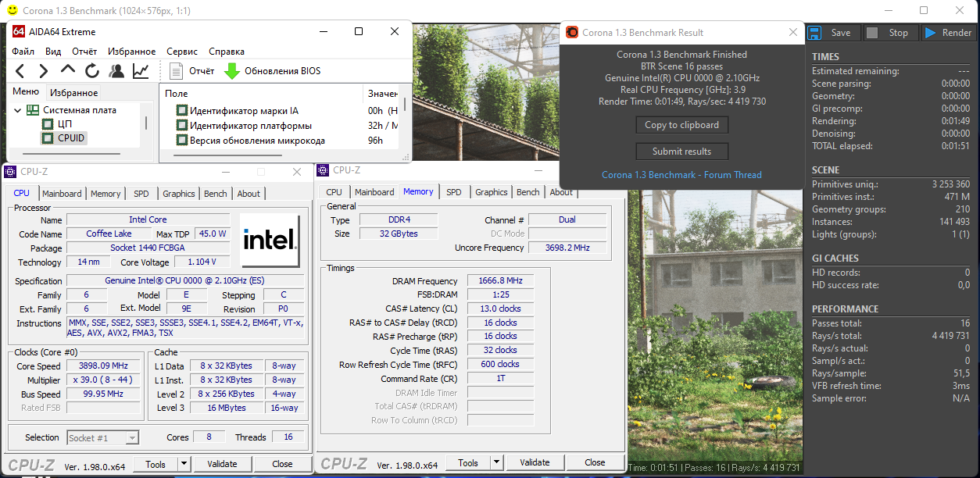Open the Избранное menu in AIDA64 menu bar

coord(132,52)
